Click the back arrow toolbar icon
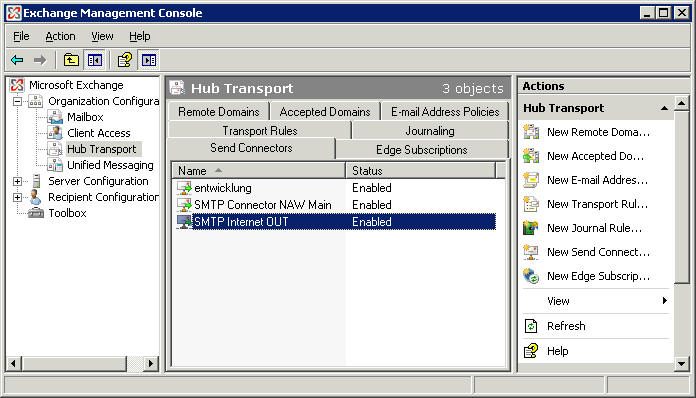This screenshot has height=398, width=696. [x=17, y=60]
